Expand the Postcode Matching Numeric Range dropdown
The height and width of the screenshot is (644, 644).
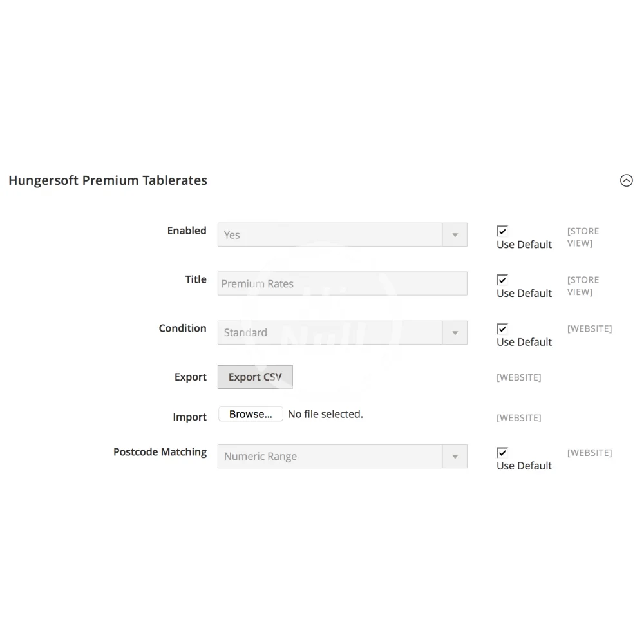[342, 457]
